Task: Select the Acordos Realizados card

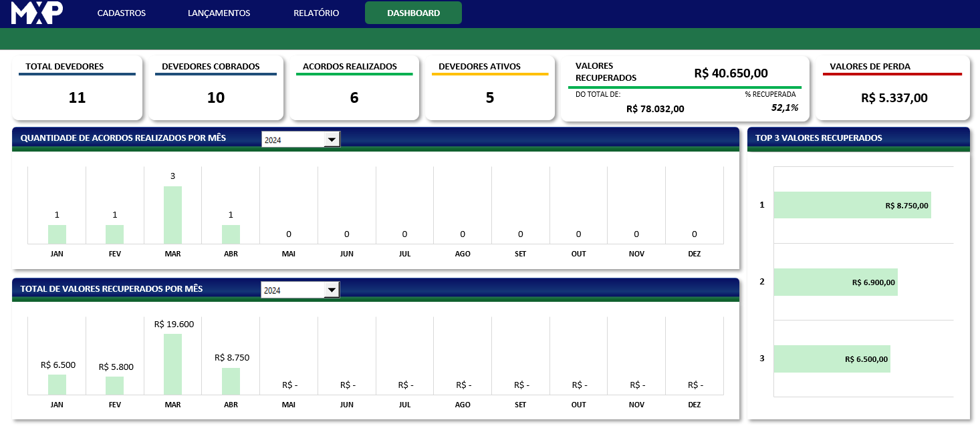Action: [x=354, y=87]
